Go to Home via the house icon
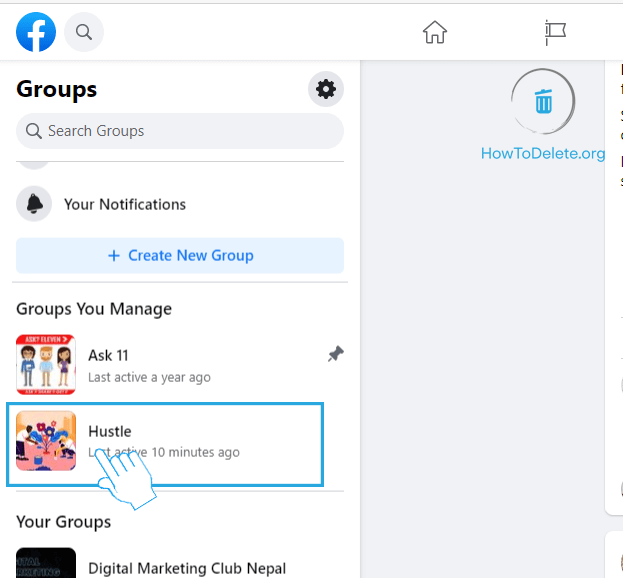The width and height of the screenshot is (623, 578). click(435, 32)
